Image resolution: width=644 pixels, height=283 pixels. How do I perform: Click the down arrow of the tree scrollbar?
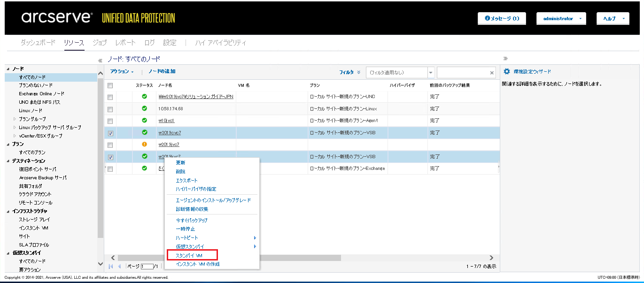pyautogui.click(x=101, y=264)
